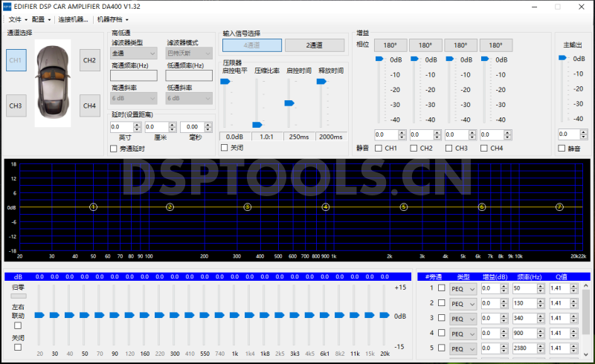This screenshot has height=364, width=595.
Task: Open type dropdown for PEQ band 1
Action: tap(463, 289)
